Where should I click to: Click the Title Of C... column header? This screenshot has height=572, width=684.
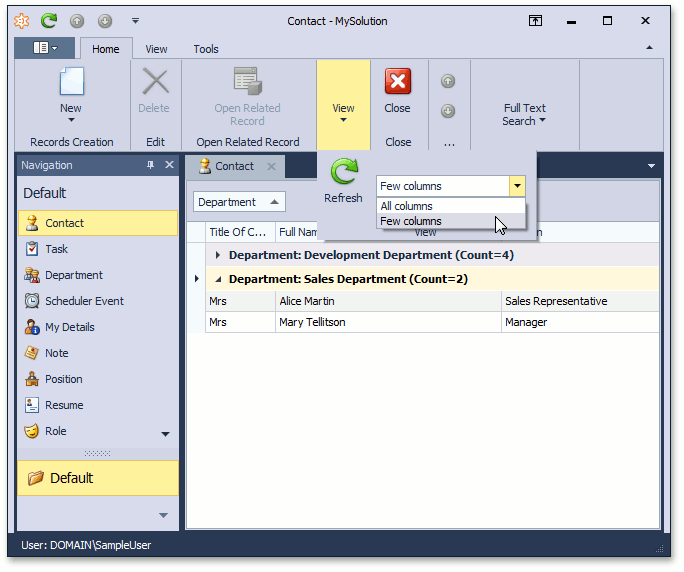(x=240, y=232)
